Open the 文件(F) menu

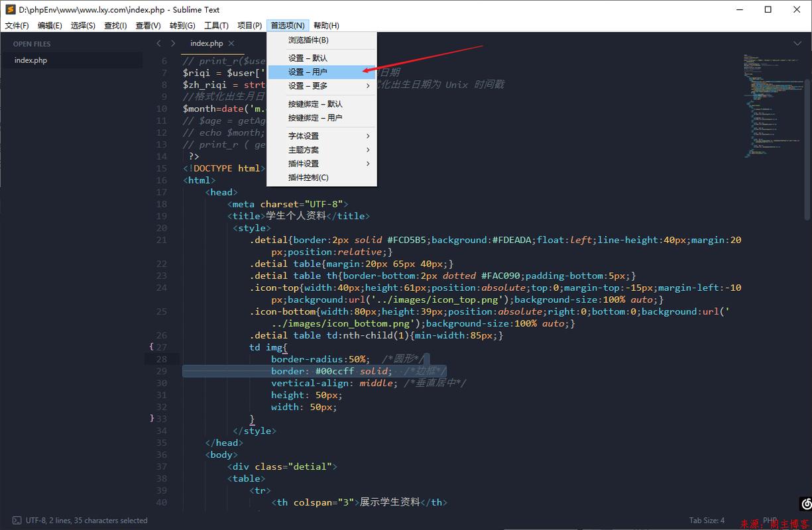(17, 25)
